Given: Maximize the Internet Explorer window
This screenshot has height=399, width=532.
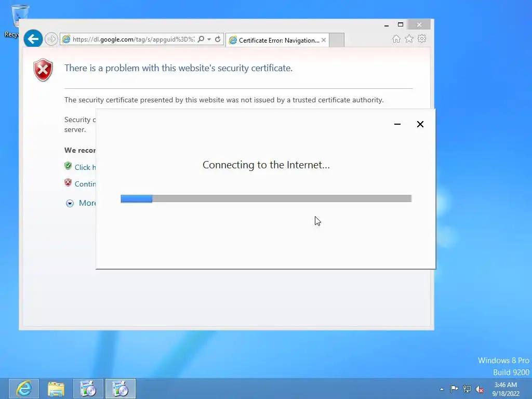Looking at the screenshot, I should coord(401,24).
